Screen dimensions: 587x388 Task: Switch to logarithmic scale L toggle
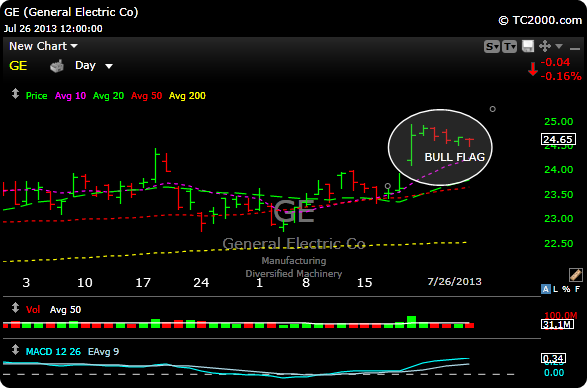tap(556, 289)
